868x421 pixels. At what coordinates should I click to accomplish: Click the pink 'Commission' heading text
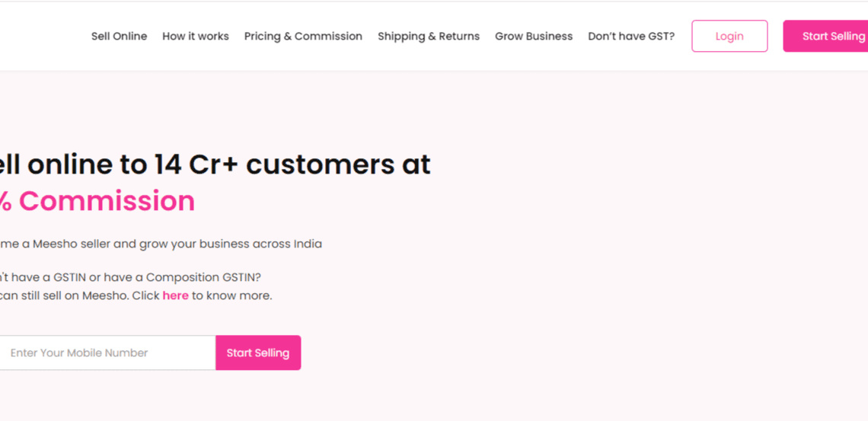(107, 201)
